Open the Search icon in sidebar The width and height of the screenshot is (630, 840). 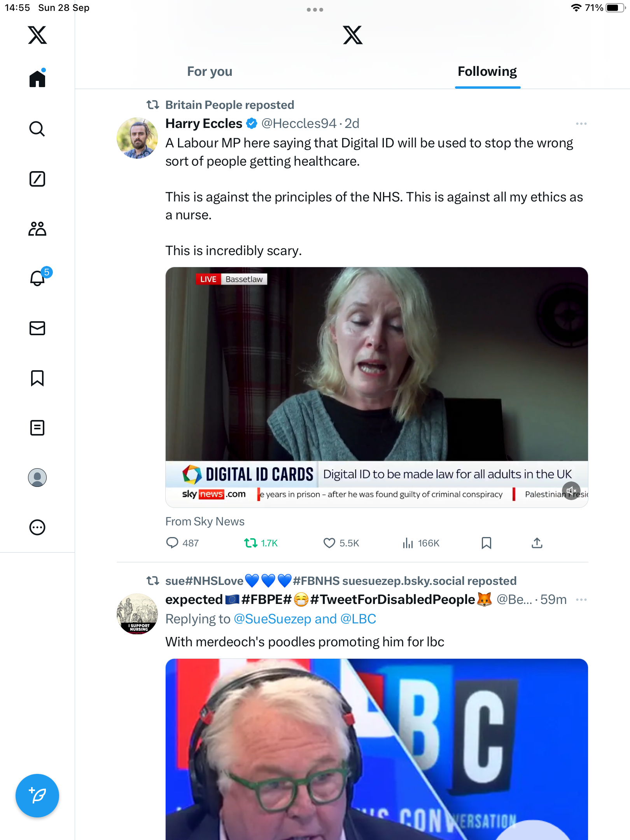click(37, 129)
